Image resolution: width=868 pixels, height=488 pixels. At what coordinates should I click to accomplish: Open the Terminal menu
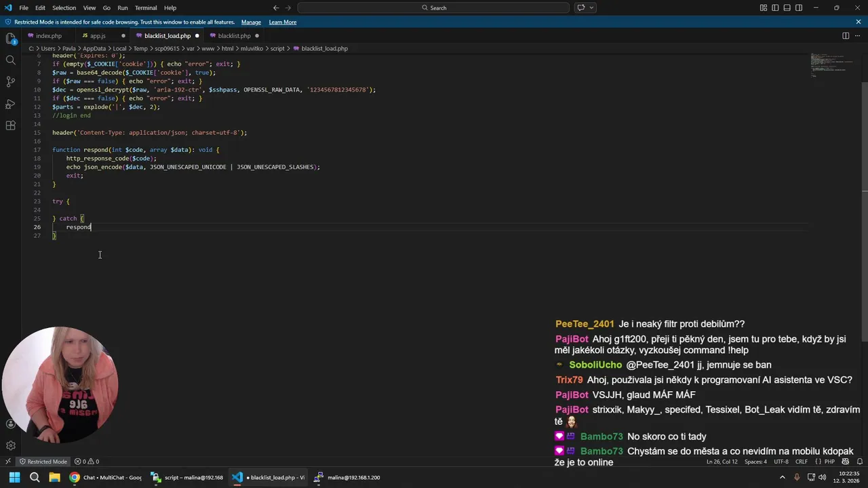pos(146,8)
